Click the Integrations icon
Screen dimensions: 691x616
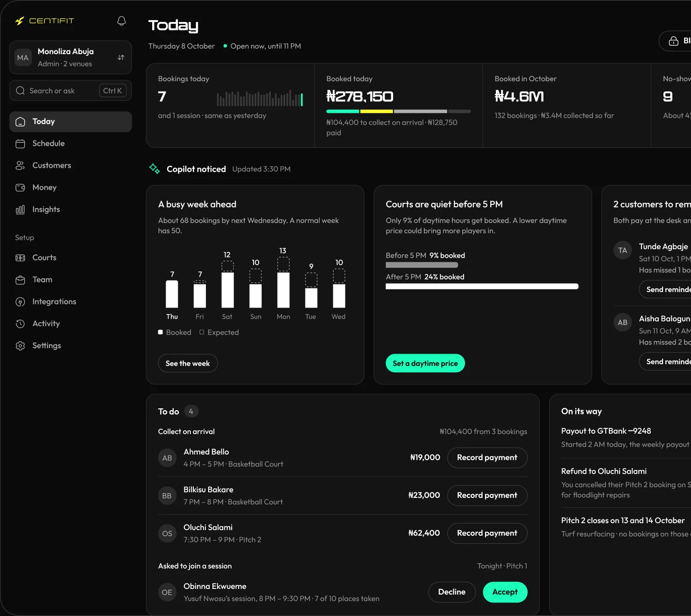click(20, 301)
